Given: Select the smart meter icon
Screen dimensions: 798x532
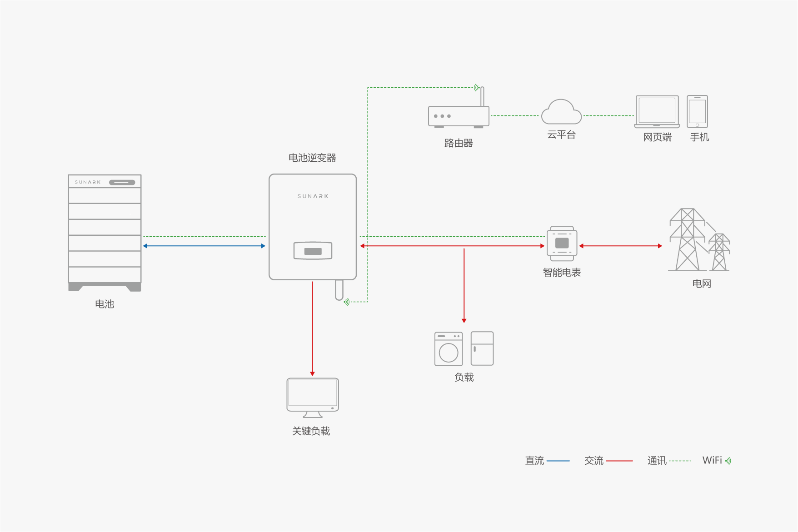Looking at the screenshot, I should pyautogui.click(x=562, y=244).
